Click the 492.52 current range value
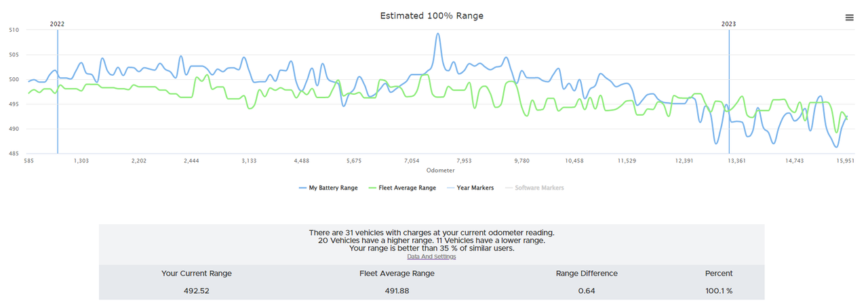Image resolution: width=868 pixels, height=302 pixels. pyautogui.click(x=197, y=290)
